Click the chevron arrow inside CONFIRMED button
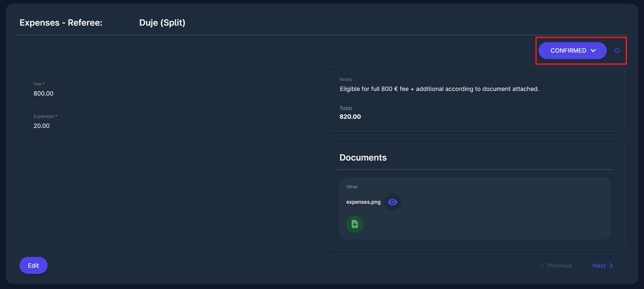Viewport: 644px width, 289px height. pyautogui.click(x=593, y=51)
